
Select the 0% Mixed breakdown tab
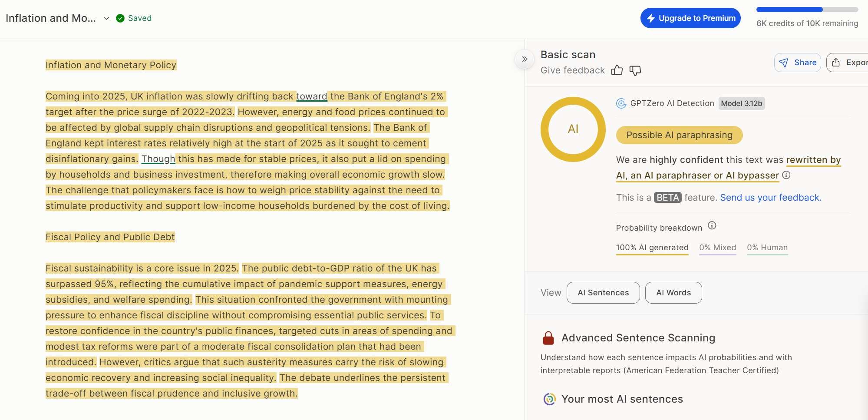(717, 248)
